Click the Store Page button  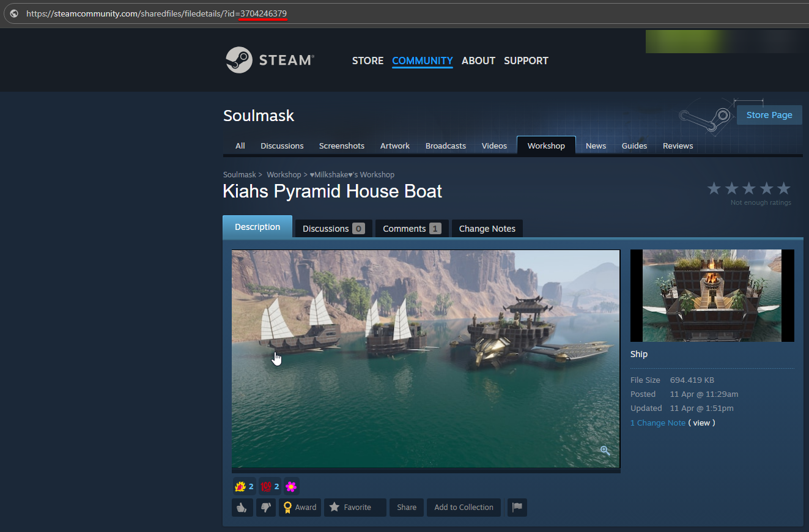(x=769, y=115)
